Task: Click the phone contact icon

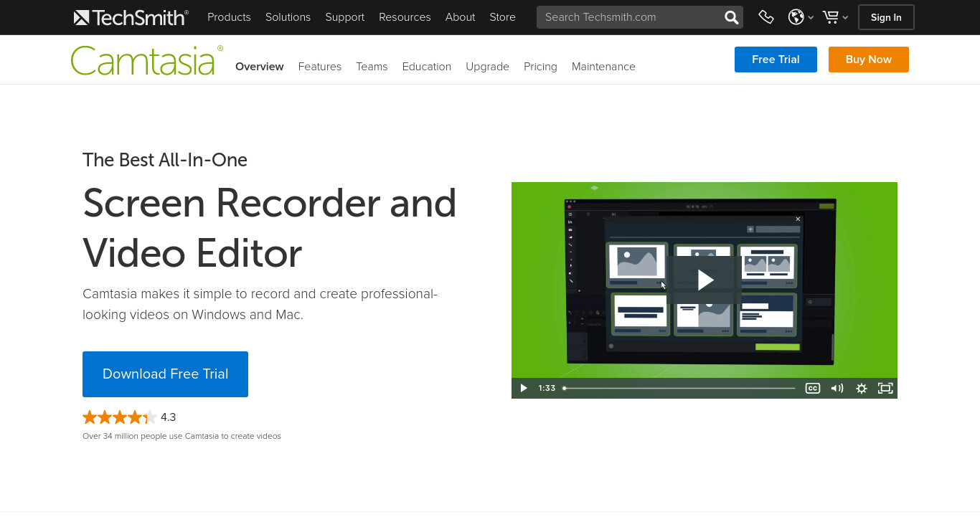Action: pyautogui.click(x=766, y=17)
